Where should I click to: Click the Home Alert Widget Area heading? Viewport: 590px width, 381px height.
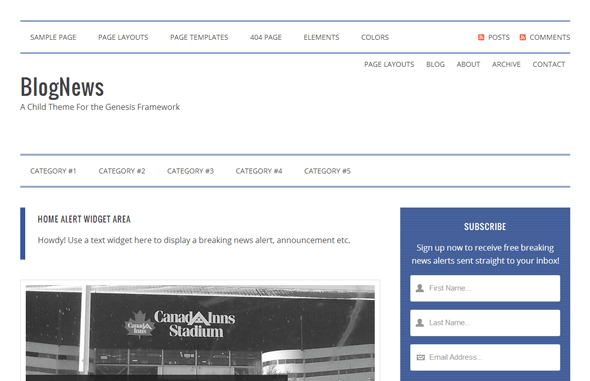[x=84, y=219]
